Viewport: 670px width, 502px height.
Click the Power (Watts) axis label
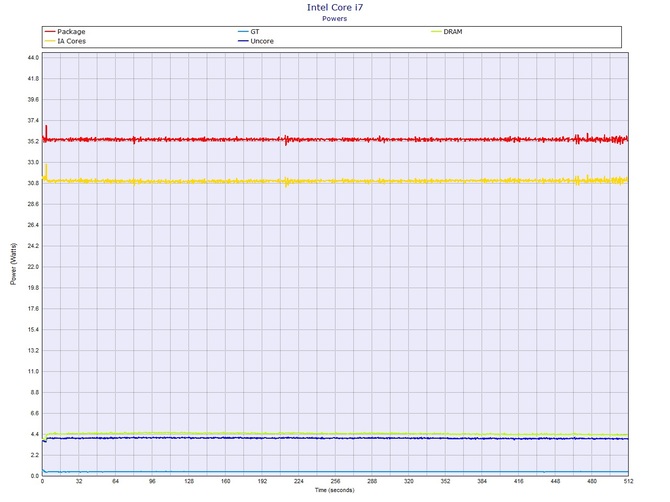point(13,264)
